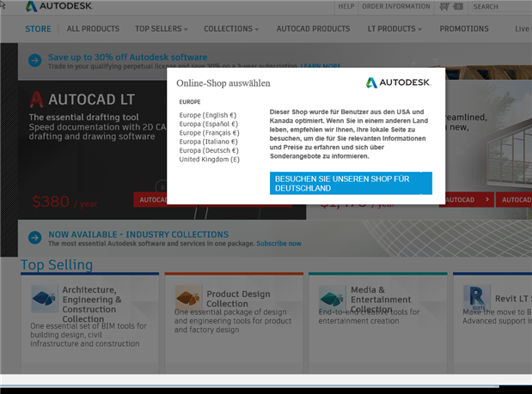Screen dimensions: 532x394
Task: Open the All Products menu item
Action: [93, 29]
